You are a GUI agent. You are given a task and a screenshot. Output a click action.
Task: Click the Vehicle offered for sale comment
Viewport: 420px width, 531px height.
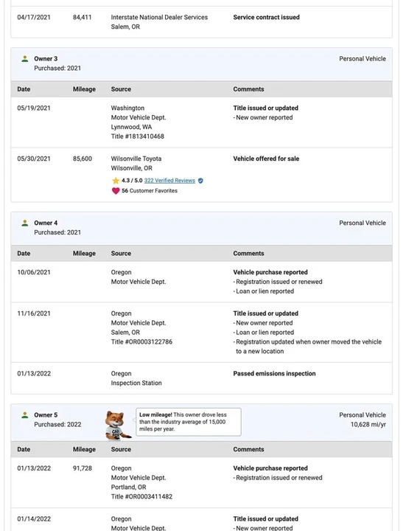pos(266,159)
